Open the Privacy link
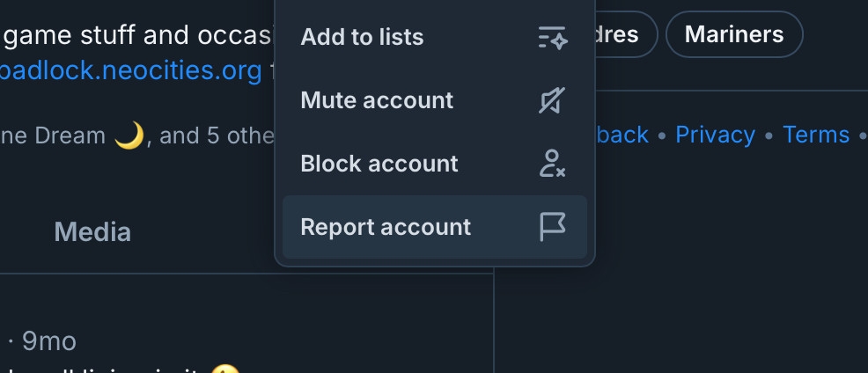Screen dimensions: 868x373 pyautogui.click(x=715, y=135)
